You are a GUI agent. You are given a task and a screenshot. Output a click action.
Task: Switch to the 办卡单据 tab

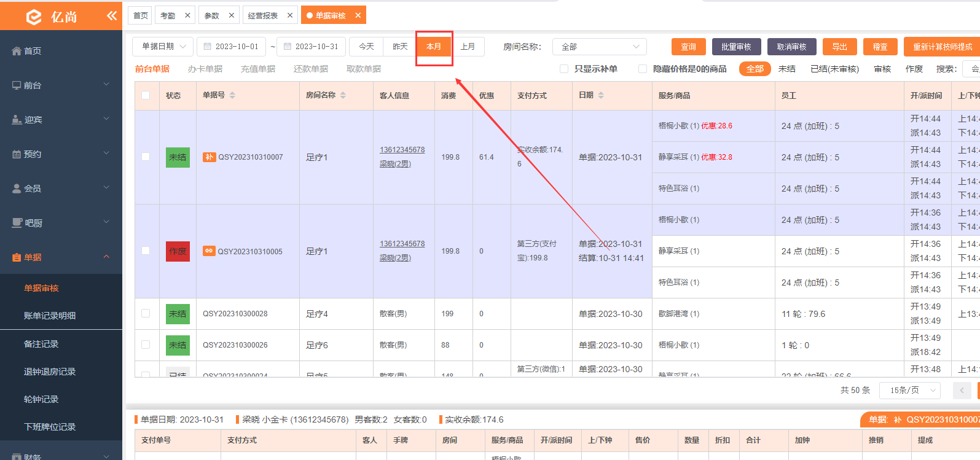coord(205,69)
